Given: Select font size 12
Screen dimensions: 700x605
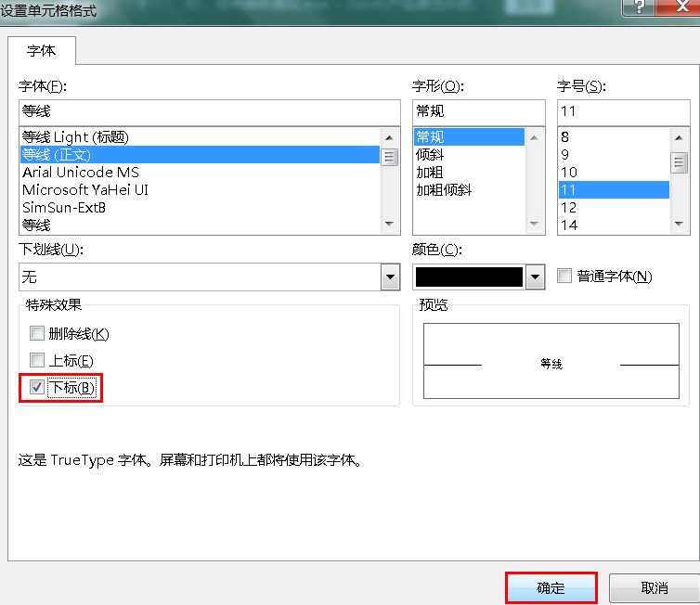Looking at the screenshot, I should point(614,208).
